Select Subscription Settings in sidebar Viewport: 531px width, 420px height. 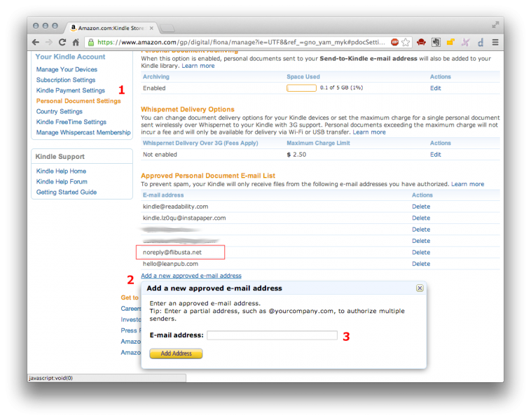point(66,80)
